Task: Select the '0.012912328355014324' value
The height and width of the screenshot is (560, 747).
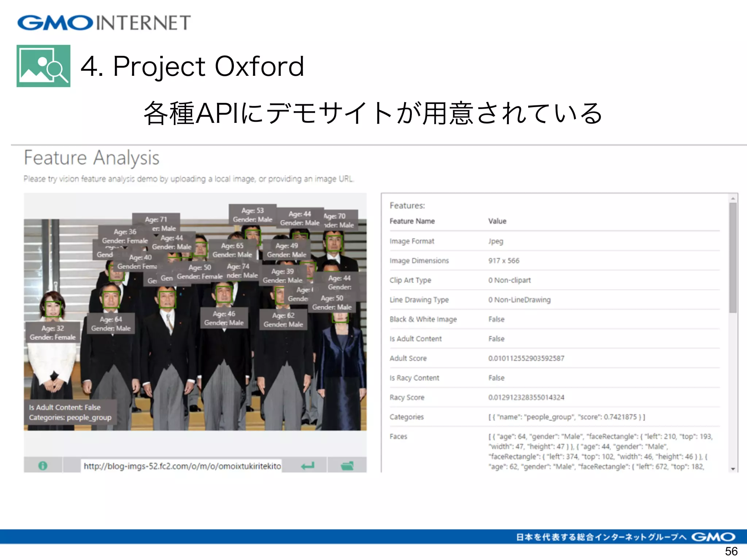Action: tap(526, 397)
